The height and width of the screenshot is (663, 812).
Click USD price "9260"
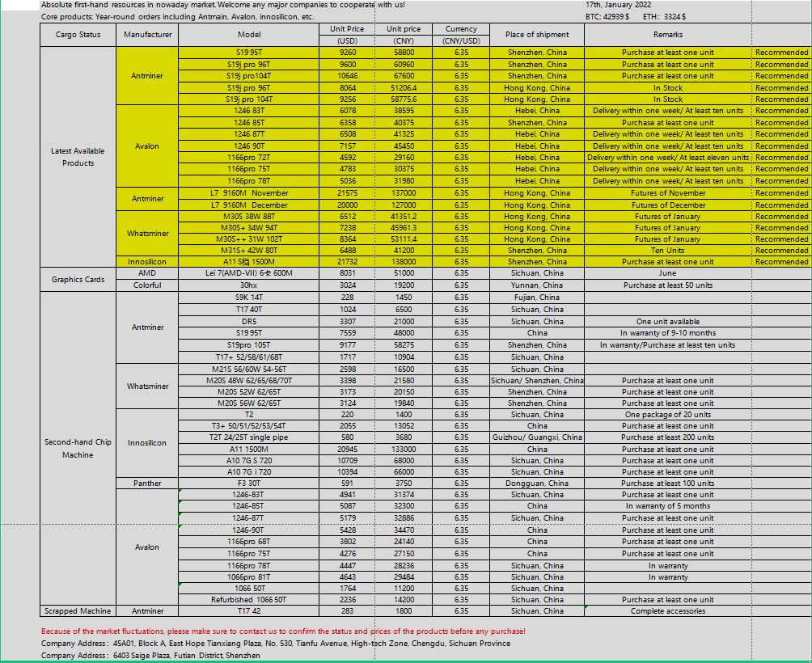(348, 53)
